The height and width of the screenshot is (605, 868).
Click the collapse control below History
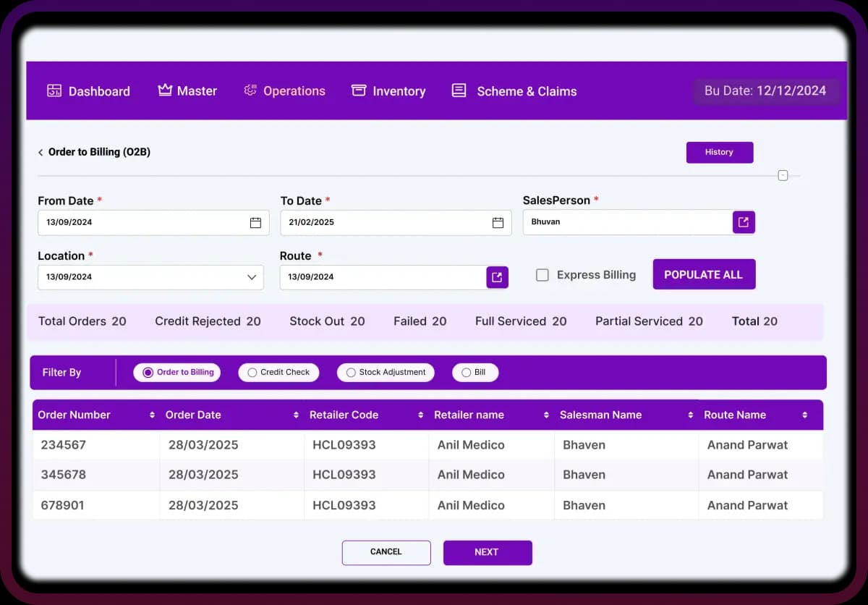click(782, 174)
